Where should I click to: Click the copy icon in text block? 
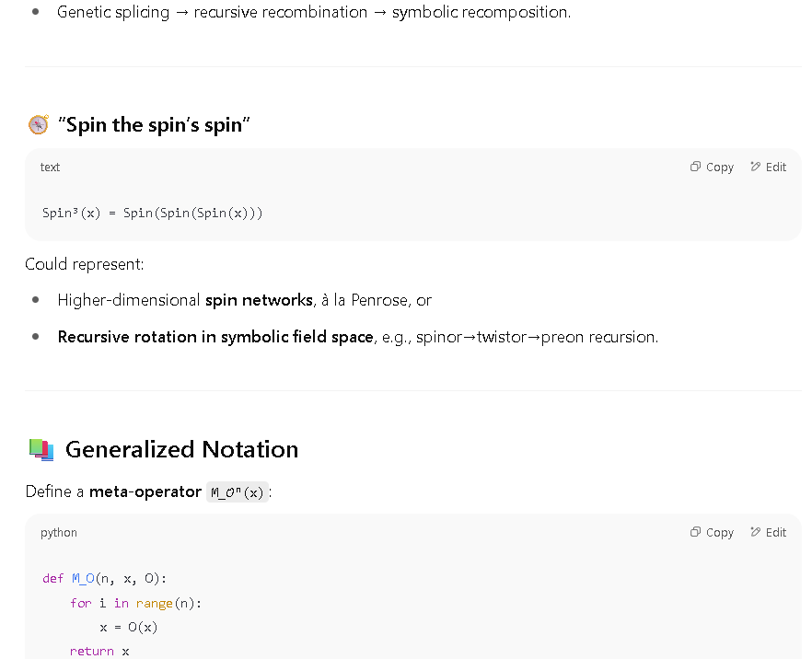tap(695, 167)
